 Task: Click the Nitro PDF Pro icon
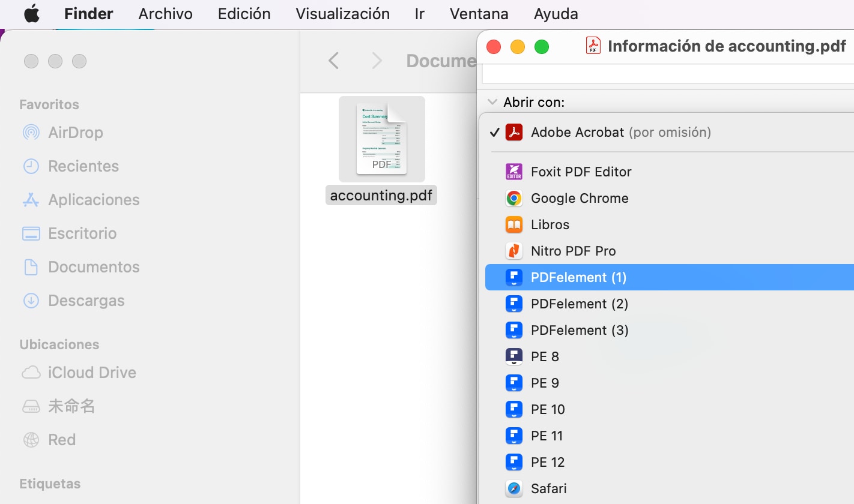point(514,251)
